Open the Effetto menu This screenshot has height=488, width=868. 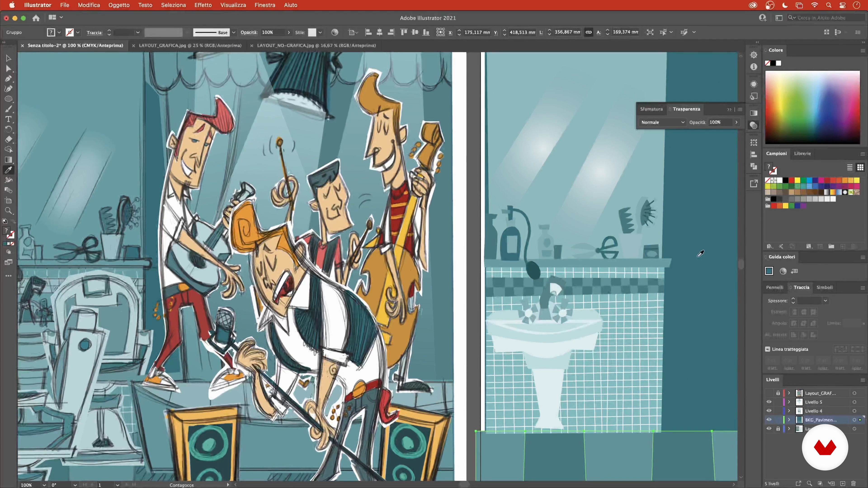pos(203,5)
